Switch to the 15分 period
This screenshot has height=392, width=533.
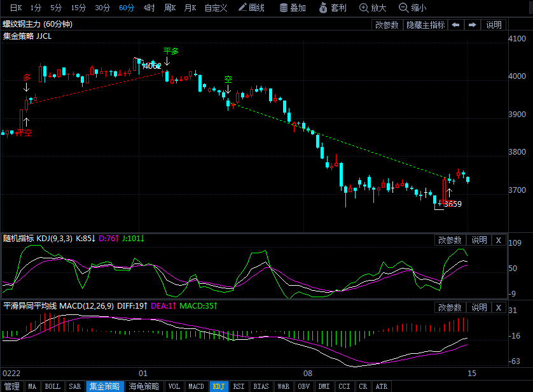click(x=78, y=8)
